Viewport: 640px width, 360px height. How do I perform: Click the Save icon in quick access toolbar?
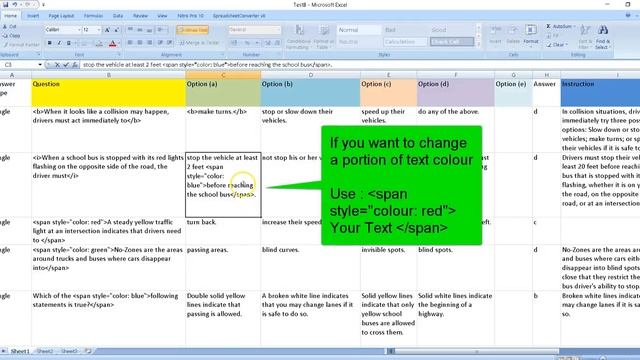tap(5, 4)
